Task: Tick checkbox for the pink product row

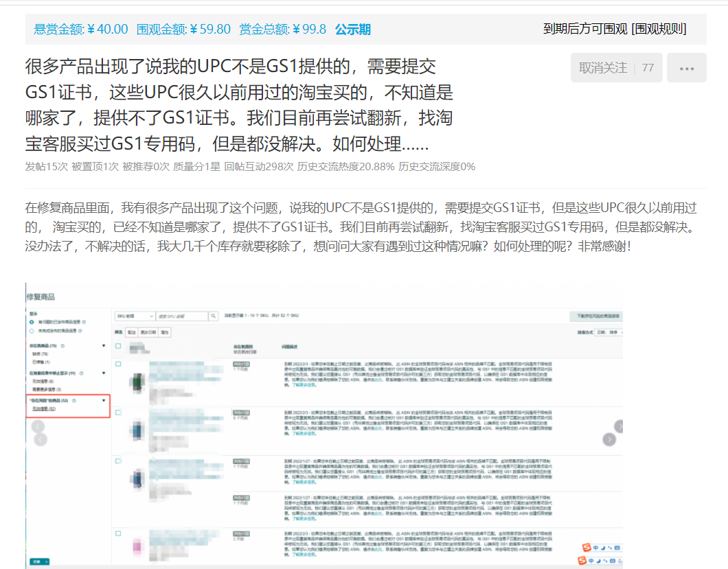Action: 118,534
